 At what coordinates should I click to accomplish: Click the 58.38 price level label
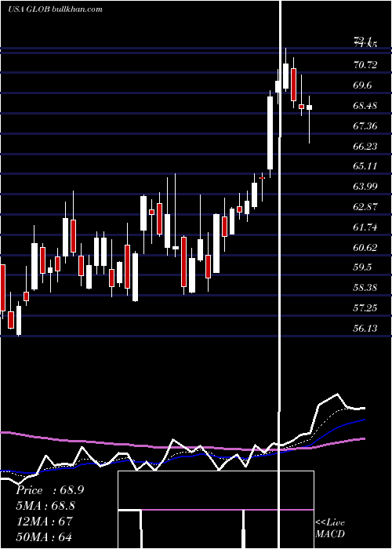click(365, 288)
